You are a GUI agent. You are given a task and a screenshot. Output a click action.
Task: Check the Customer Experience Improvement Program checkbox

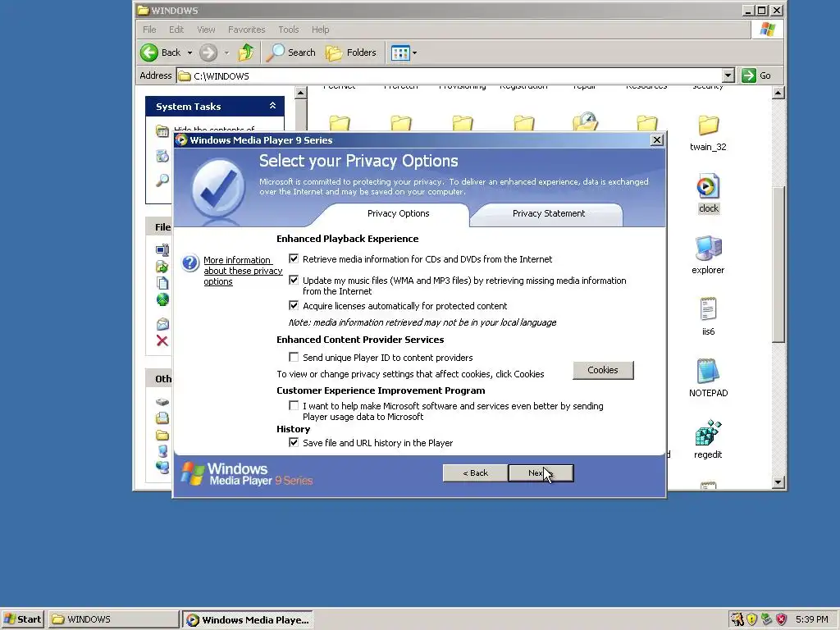tap(294, 405)
